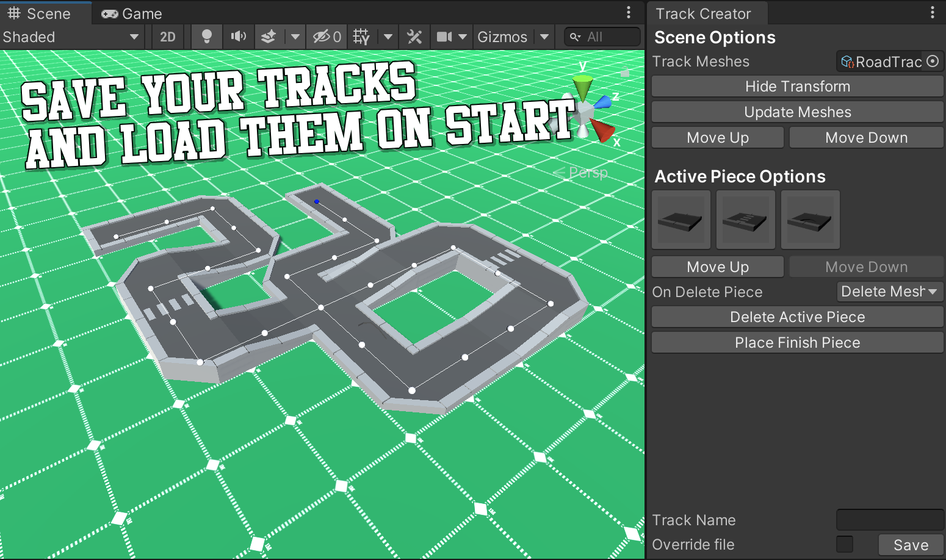This screenshot has width=946, height=560.
Task: Click the Place Finish Piece button
Action: pyautogui.click(x=798, y=343)
